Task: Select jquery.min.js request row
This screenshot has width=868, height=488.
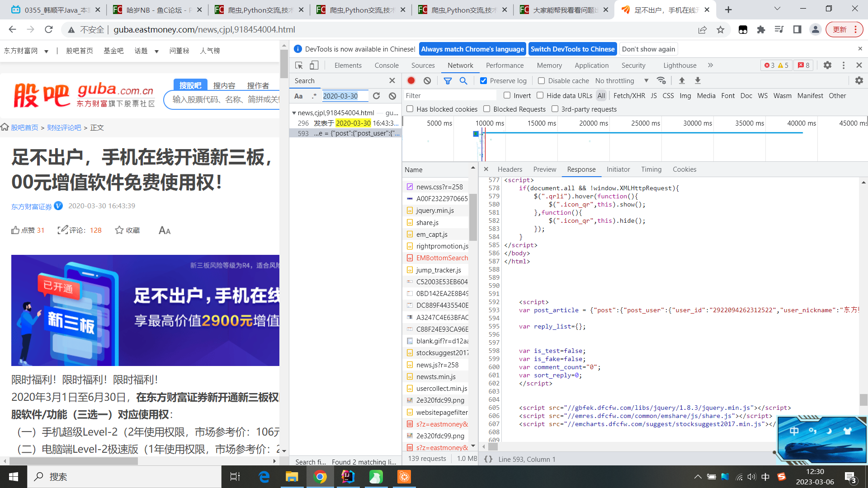Action: (x=435, y=210)
